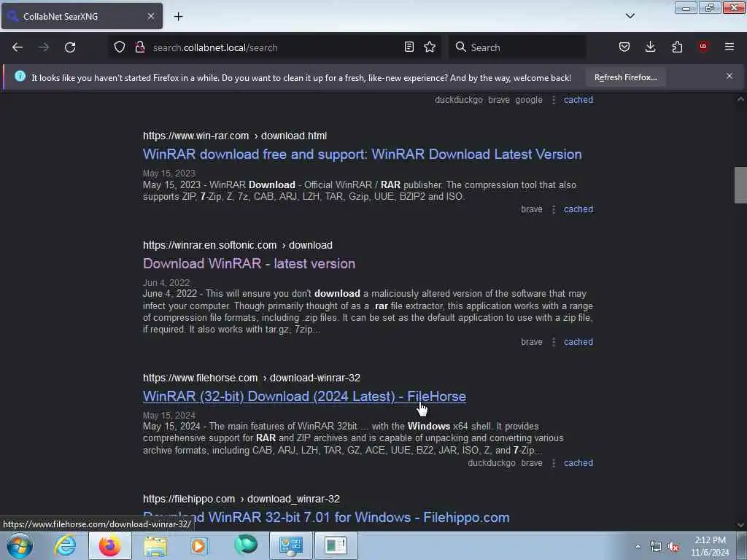Click the site security padlock icon
Image resolution: width=747 pixels, height=560 pixels.
[x=139, y=47]
